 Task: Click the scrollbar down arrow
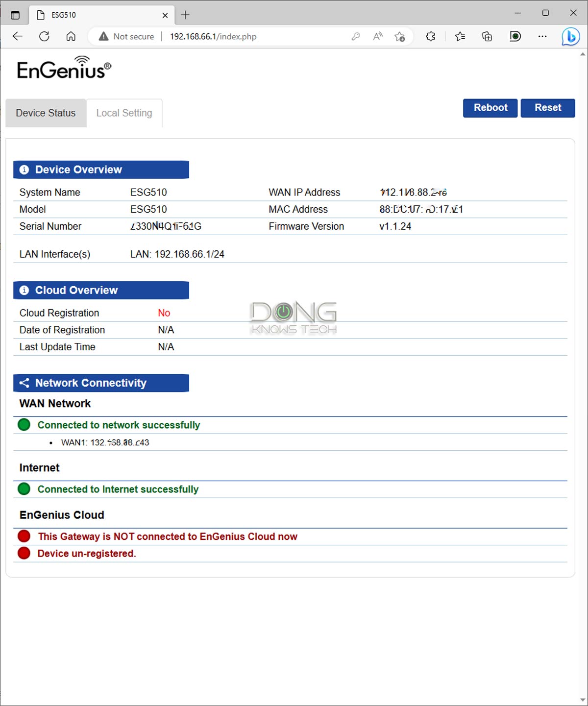pos(583,701)
